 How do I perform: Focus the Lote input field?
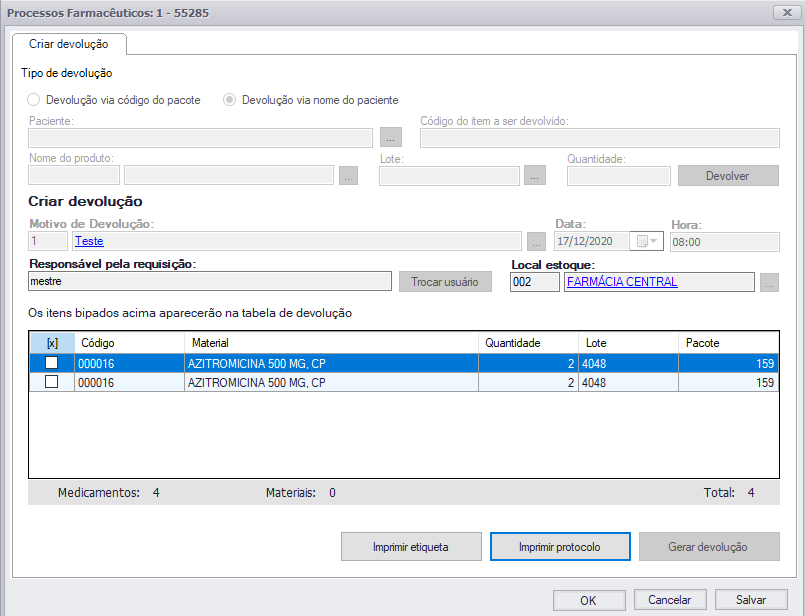449,176
